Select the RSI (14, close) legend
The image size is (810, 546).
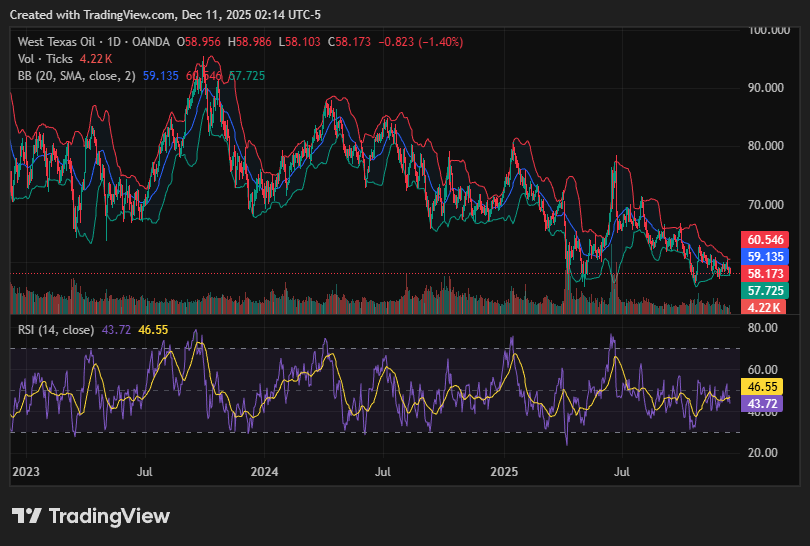click(x=57, y=330)
